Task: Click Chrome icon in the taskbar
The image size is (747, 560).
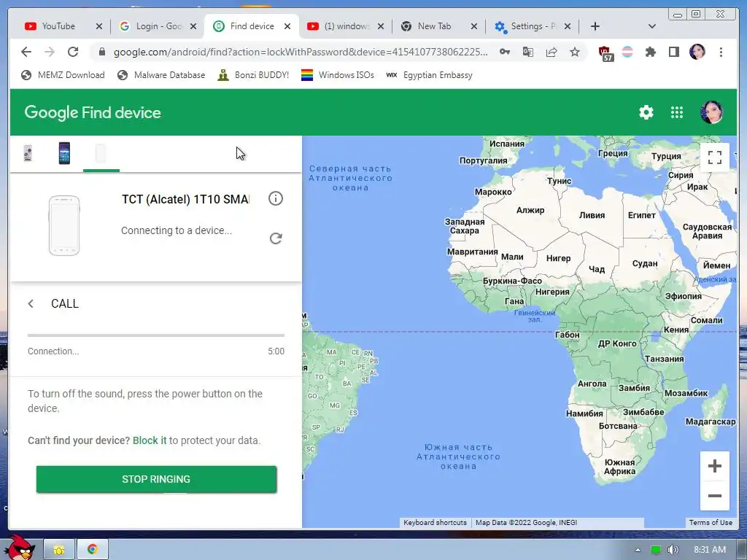Action: pyautogui.click(x=93, y=550)
